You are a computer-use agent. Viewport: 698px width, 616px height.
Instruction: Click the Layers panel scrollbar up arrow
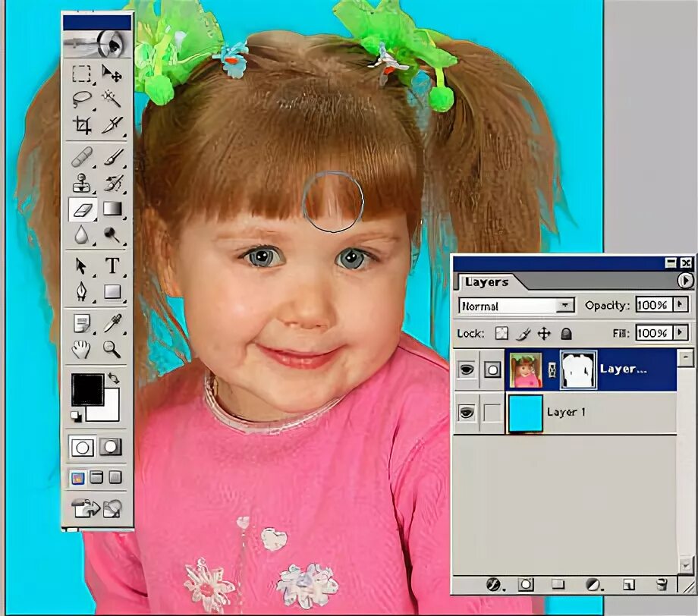pos(686,357)
